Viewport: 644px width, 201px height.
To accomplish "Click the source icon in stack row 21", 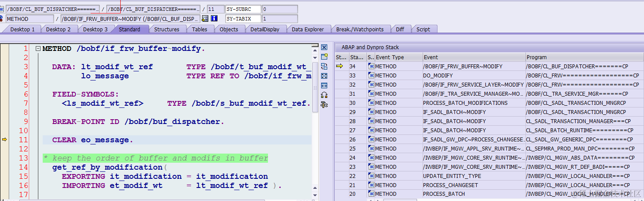I will [371, 185].
